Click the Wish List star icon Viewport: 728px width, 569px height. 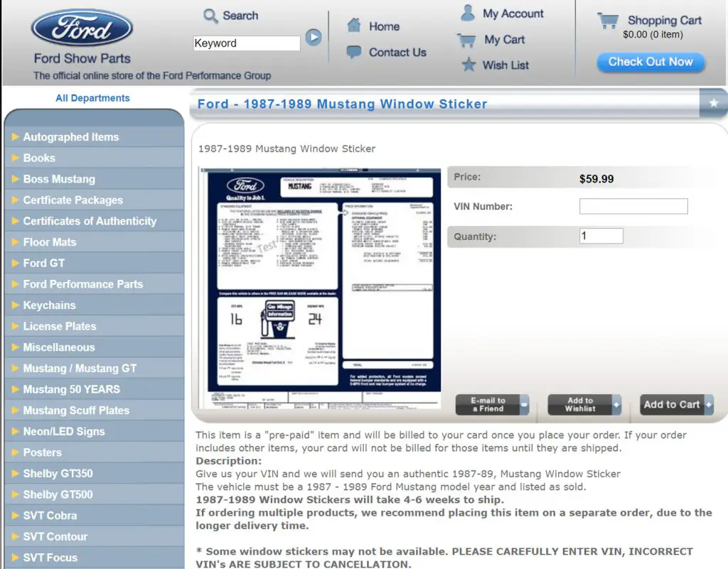469,65
